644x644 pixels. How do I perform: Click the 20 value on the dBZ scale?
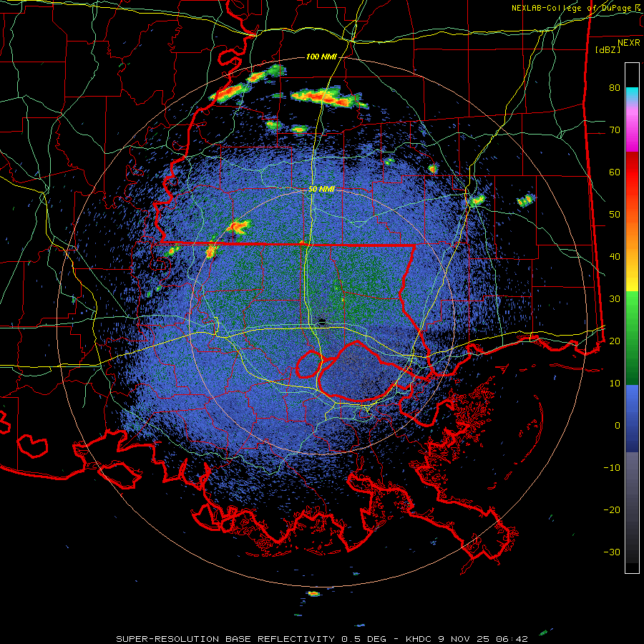tap(615, 341)
